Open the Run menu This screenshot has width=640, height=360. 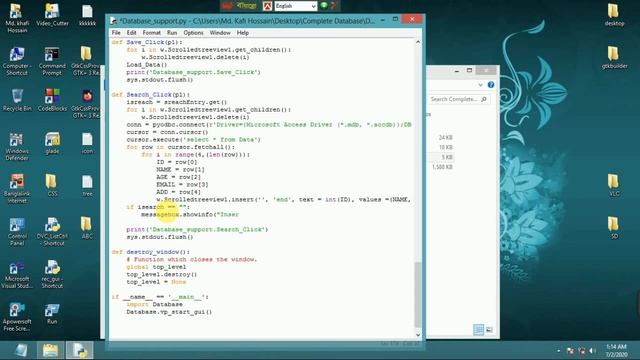click(x=172, y=33)
